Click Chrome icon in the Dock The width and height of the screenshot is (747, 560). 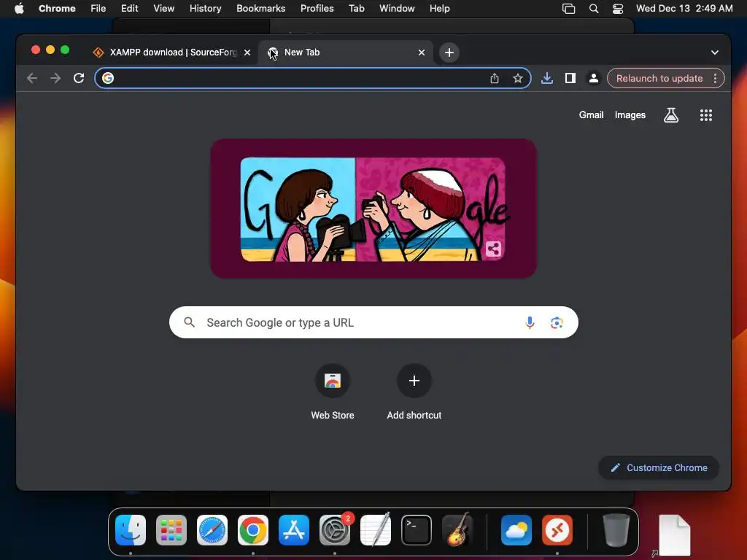(253, 530)
